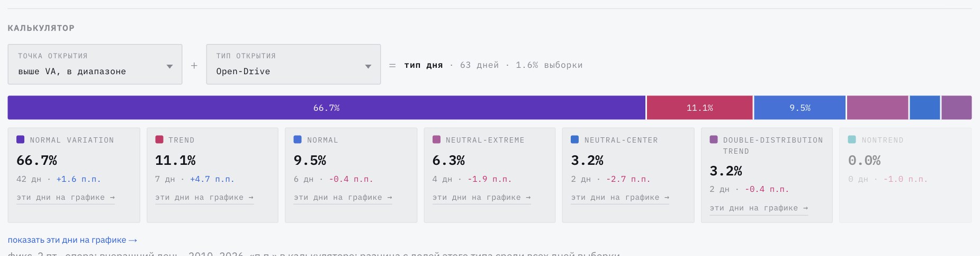Click the Nontrend color swatch

tap(852, 139)
